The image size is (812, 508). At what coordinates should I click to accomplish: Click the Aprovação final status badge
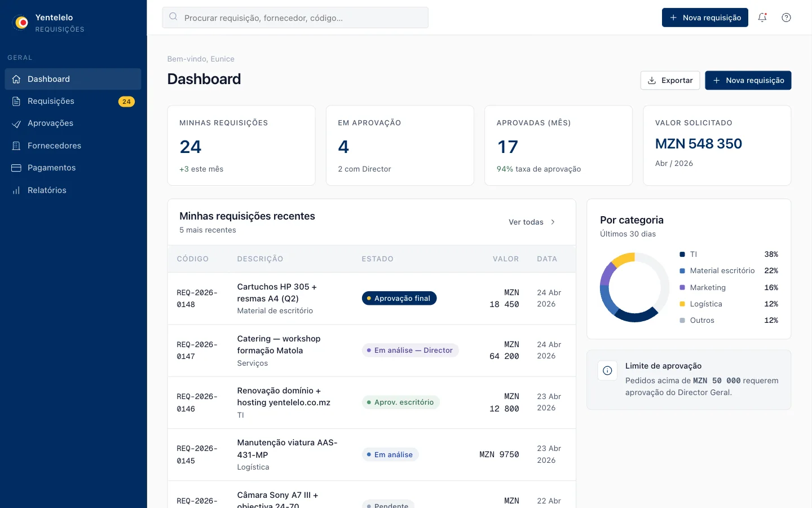(399, 298)
